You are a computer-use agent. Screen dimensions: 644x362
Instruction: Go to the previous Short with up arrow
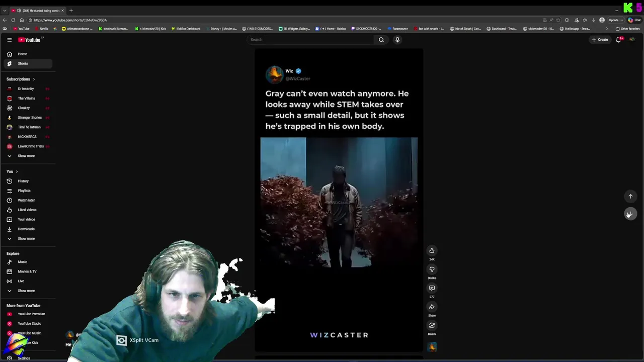click(630, 196)
